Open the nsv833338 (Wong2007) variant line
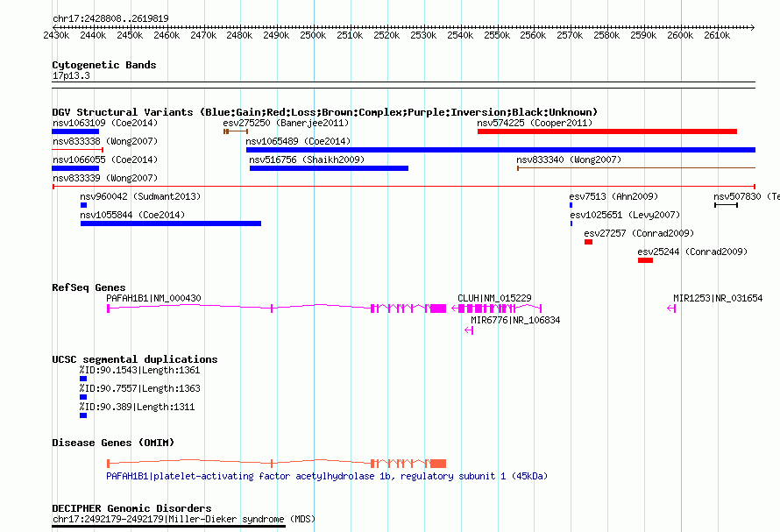 [x=78, y=150]
